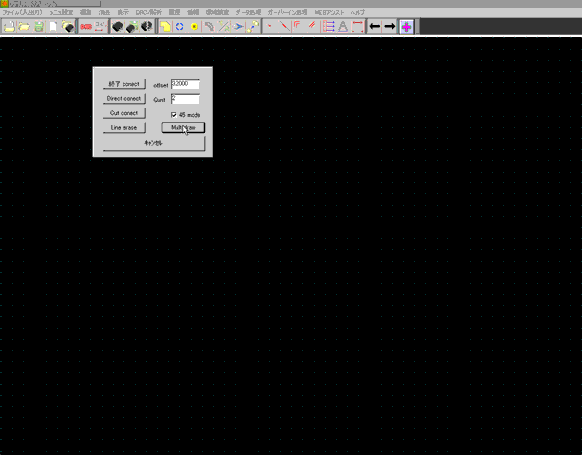Viewport: 582px width, 455px height.
Task: Open the DRC/解析 menu
Action: (148, 12)
